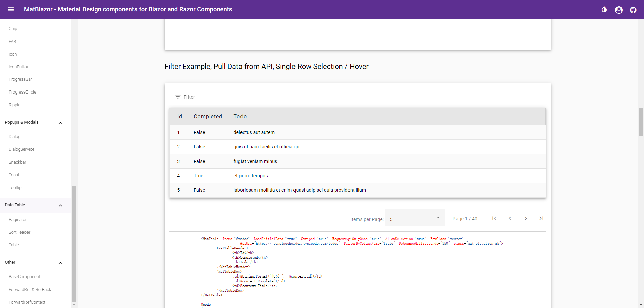Viewport: 644px width, 308px height.
Task: Select the Tooltip sidebar entry
Action: [15, 187]
